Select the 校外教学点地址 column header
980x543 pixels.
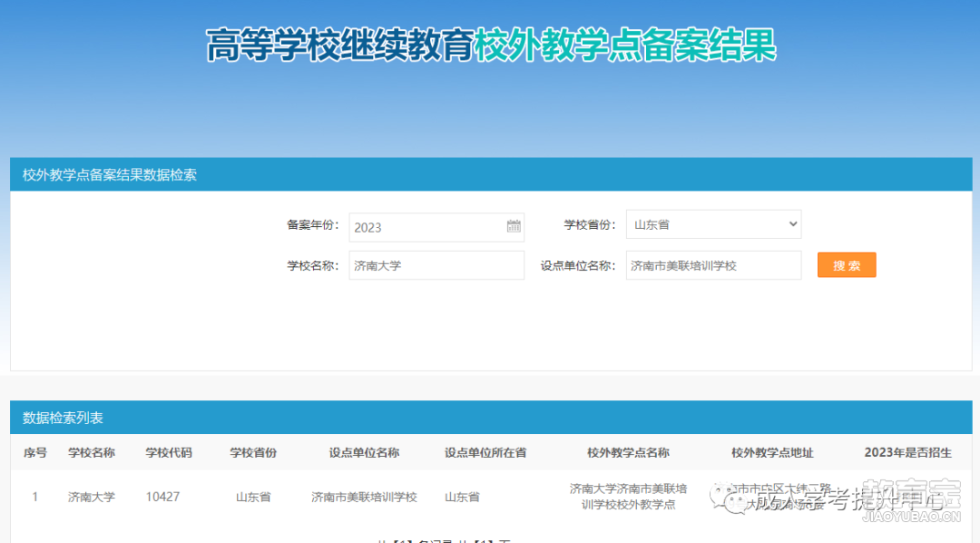click(772, 452)
